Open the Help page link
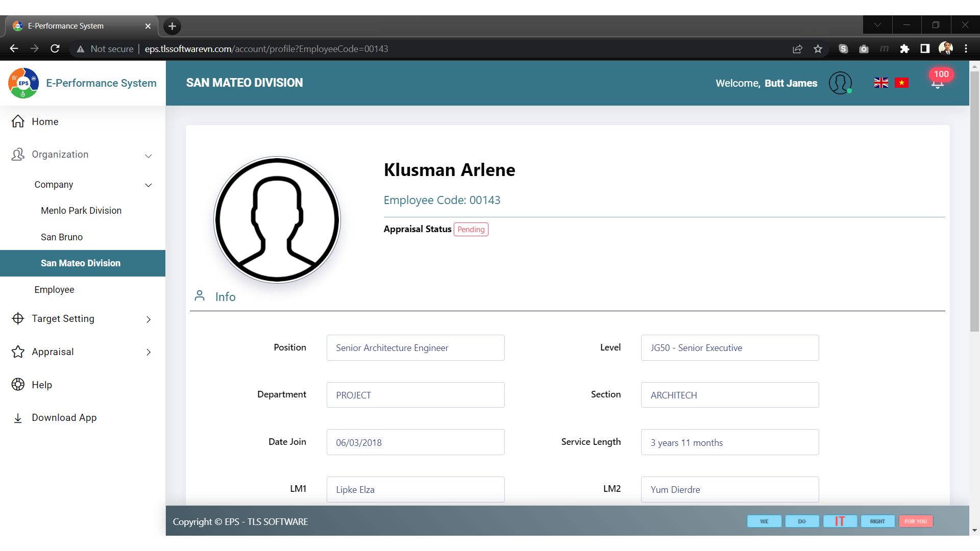The height and width of the screenshot is (551, 980). coord(42,385)
